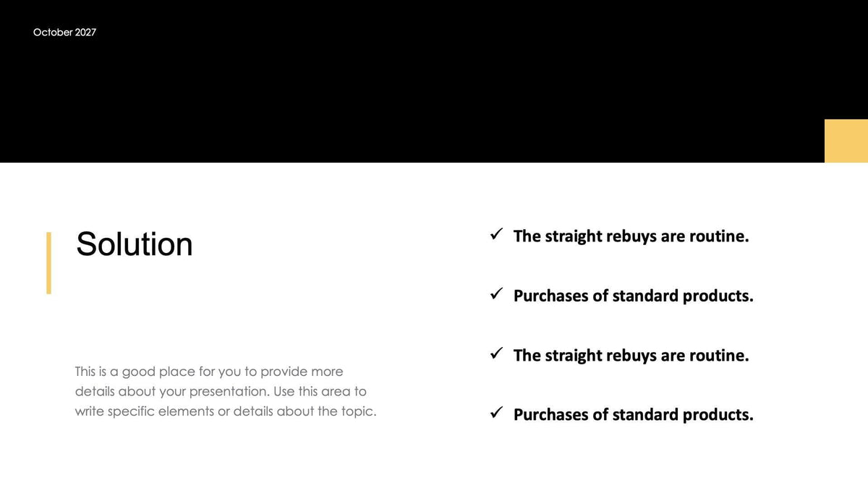Image resolution: width=868 pixels, height=488 pixels.
Task: Click the gray description paragraph under Solution
Action: (225, 391)
